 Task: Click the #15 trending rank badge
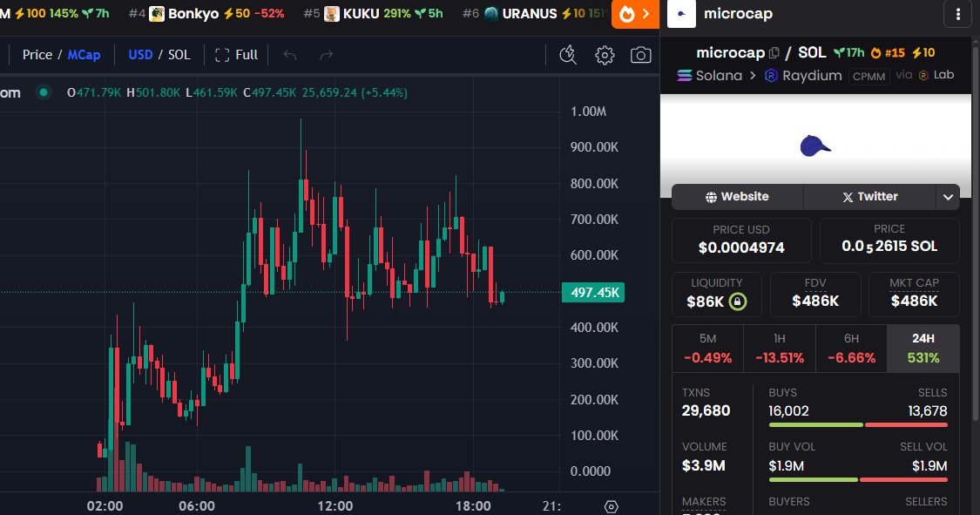888,53
